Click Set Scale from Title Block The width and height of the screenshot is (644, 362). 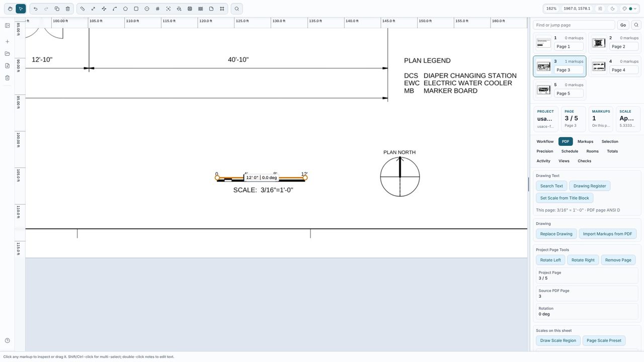565,198
